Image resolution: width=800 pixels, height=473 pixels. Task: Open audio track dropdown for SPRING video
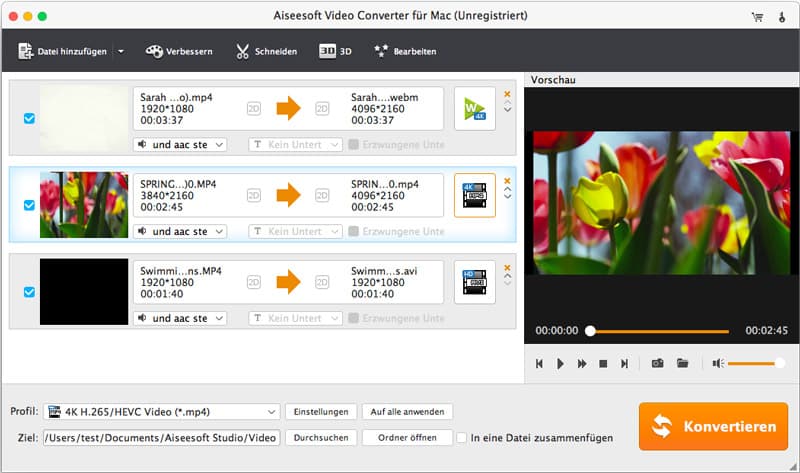180,231
